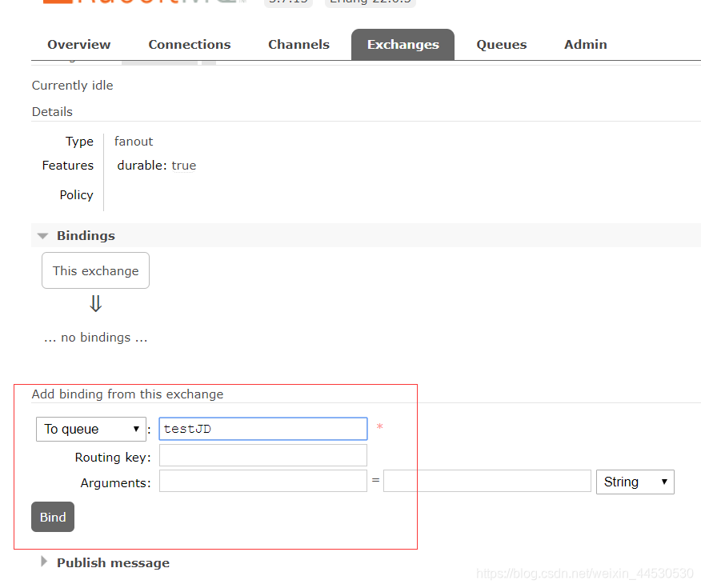Click the 'Currently idle' text
701x588 pixels.
[x=73, y=86]
